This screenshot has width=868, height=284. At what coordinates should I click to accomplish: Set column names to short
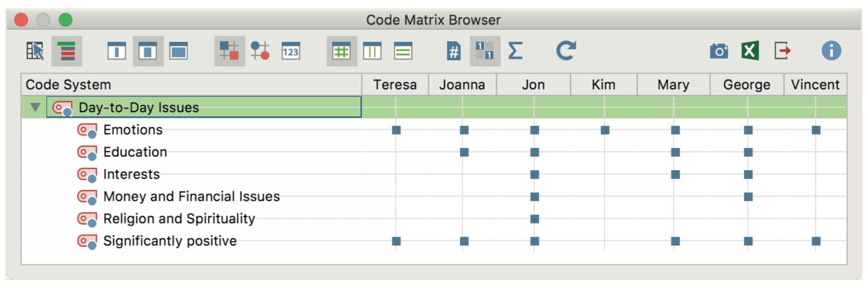pos(148,51)
